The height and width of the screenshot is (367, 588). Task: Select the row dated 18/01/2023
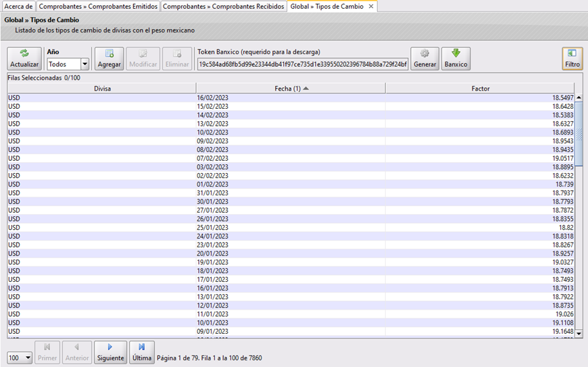pyautogui.click(x=291, y=270)
